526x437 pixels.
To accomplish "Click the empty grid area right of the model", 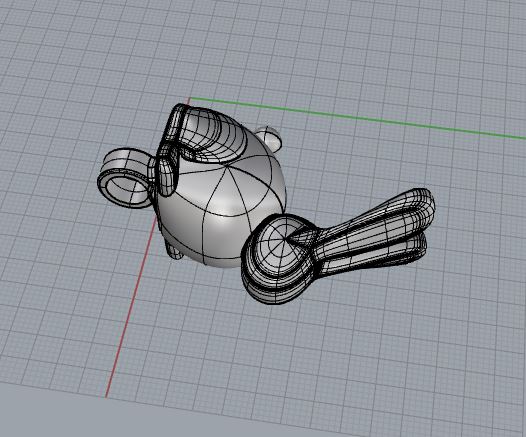I will (x=436, y=319).
